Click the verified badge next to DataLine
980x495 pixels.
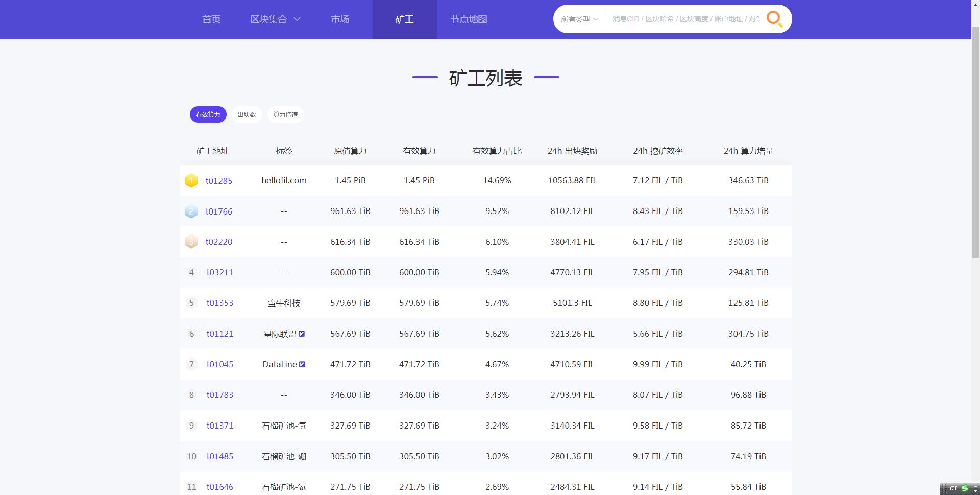[x=302, y=364]
